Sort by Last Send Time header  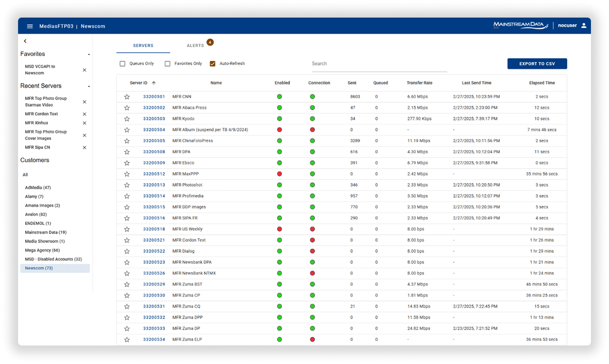[x=476, y=83]
